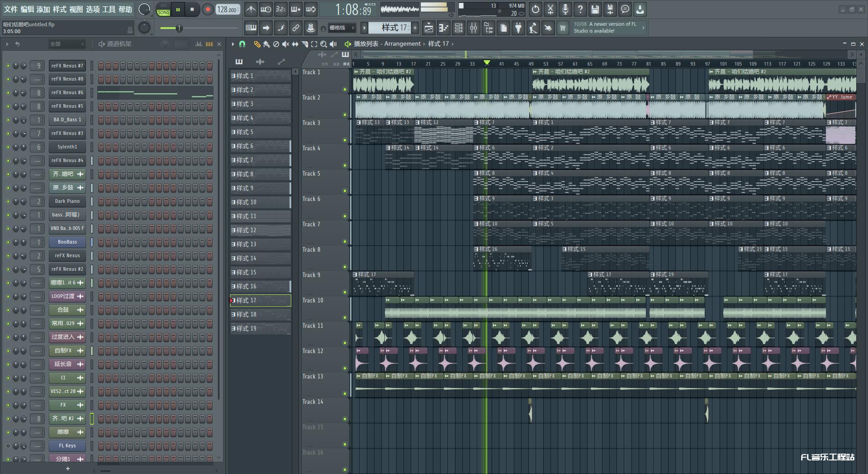Screen dimensions: 868x474
Task: Open channel rack options arrow
Action: (7, 44)
